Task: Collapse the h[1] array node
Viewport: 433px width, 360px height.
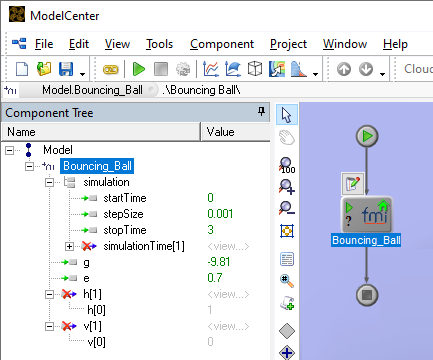Action: pyautogui.click(x=49, y=294)
